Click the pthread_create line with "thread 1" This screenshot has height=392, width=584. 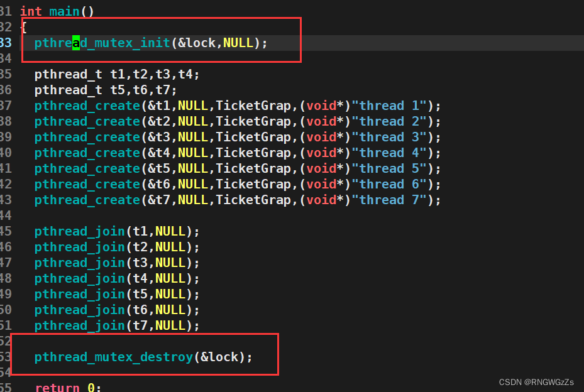pyautogui.click(x=238, y=106)
